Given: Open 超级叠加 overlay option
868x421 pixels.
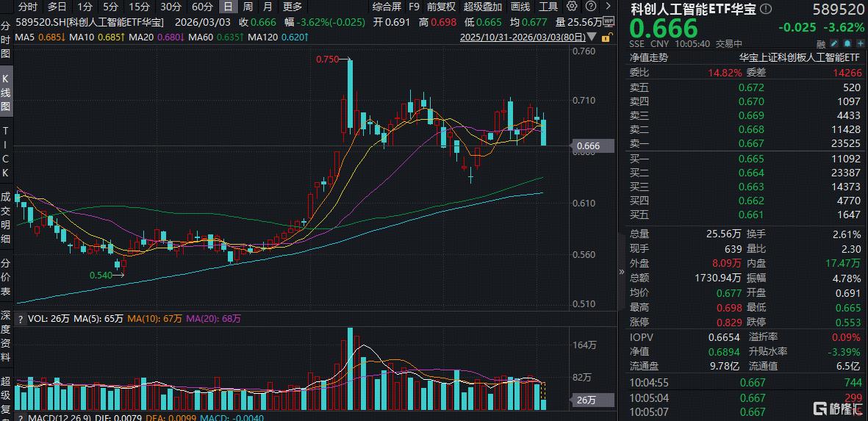Looking at the screenshot, I should click(x=482, y=7).
